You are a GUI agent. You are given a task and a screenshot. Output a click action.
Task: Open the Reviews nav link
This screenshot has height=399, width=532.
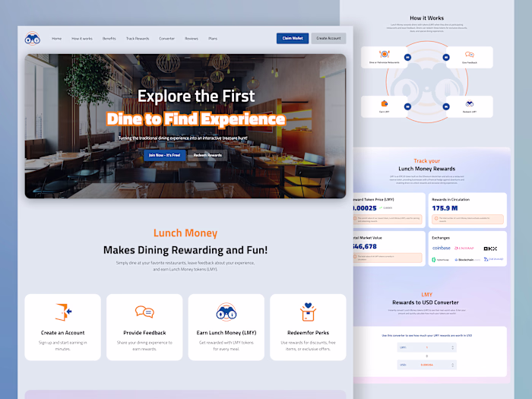point(192,39)
